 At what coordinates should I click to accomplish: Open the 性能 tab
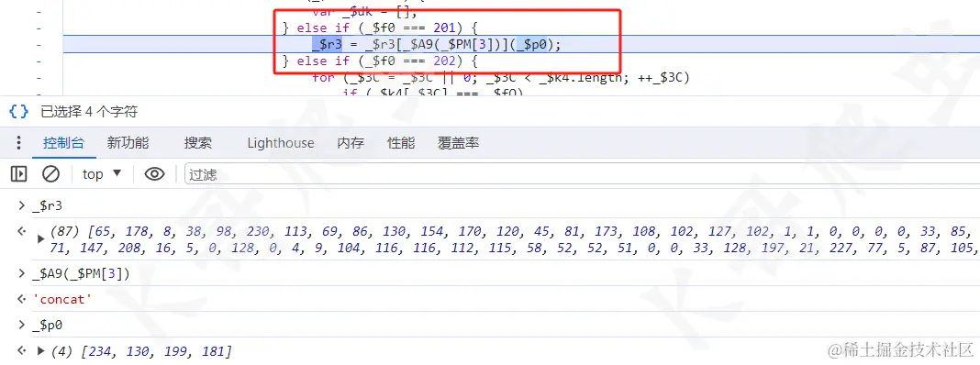click(x=401, y=142)
